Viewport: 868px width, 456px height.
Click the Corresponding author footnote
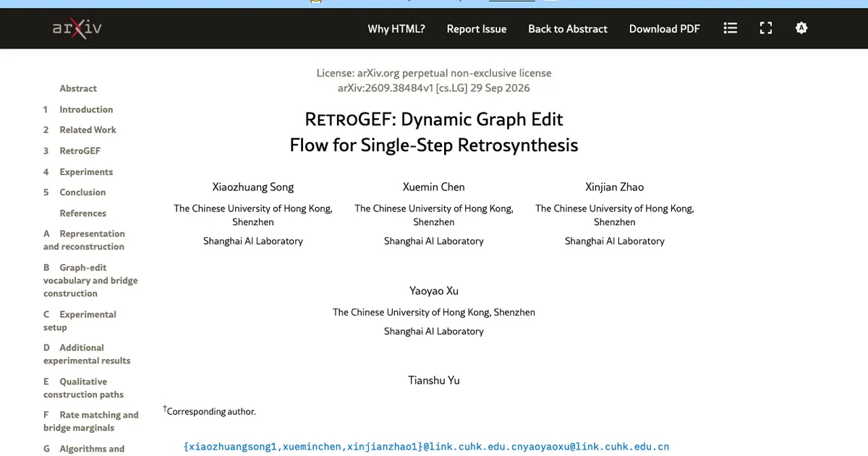click(209, 411)
